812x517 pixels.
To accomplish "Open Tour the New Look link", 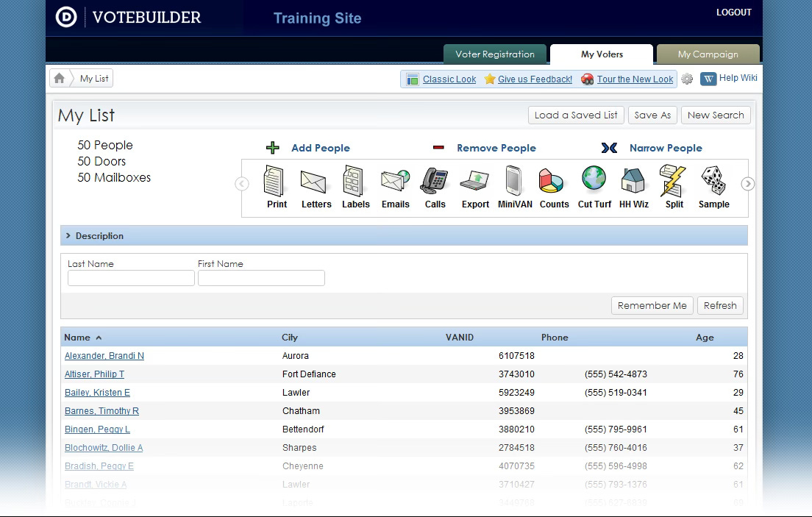I will (x=635, y=79).
